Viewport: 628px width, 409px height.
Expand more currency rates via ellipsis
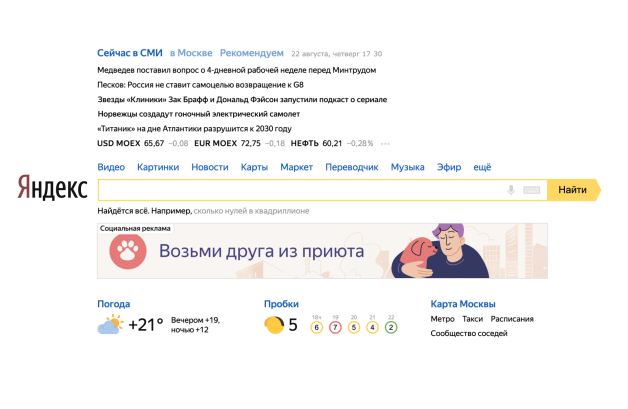point(386,143)
